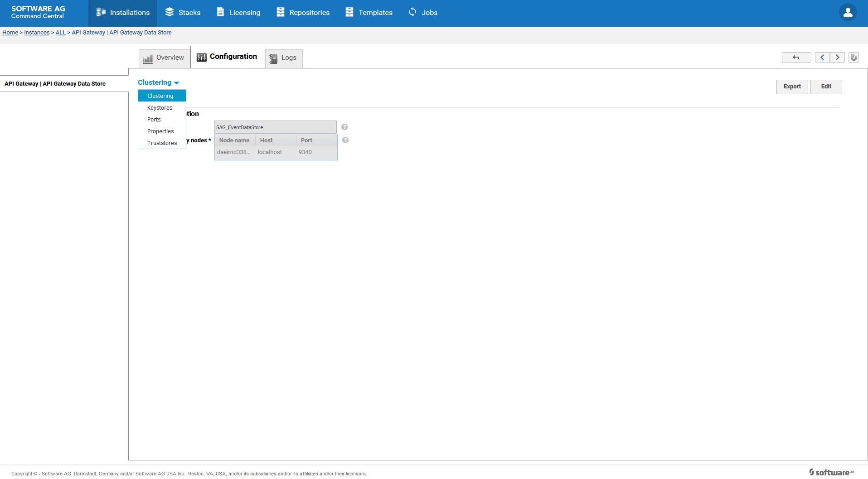Click the localhost host cell

point(270,152)
